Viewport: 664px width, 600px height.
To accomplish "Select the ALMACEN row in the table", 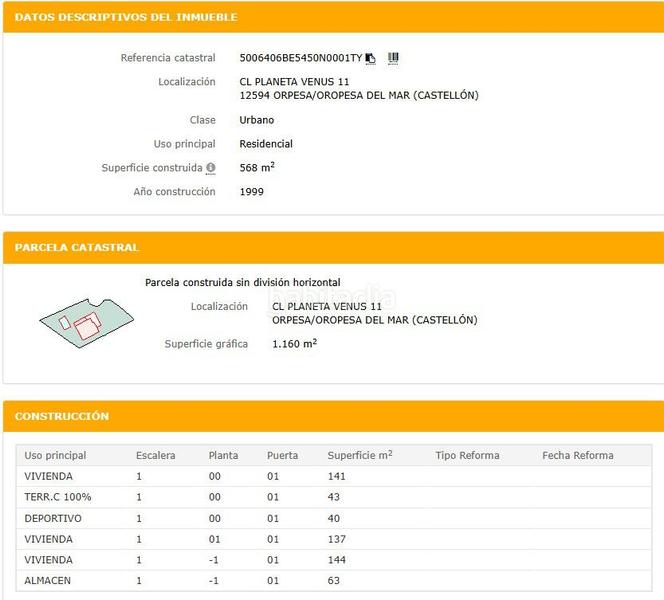I will pyautogui.click(x=48, y=581).
